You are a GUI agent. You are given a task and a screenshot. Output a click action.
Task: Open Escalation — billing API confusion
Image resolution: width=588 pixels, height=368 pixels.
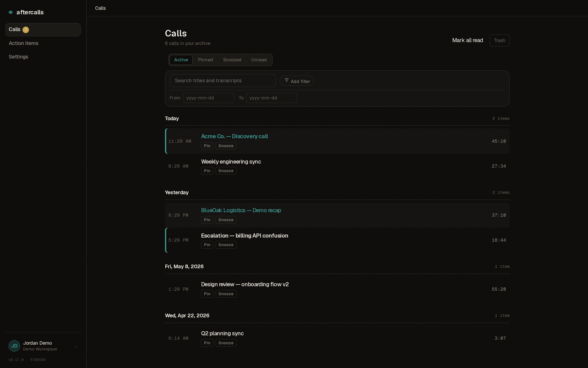[x=244, y=236]
